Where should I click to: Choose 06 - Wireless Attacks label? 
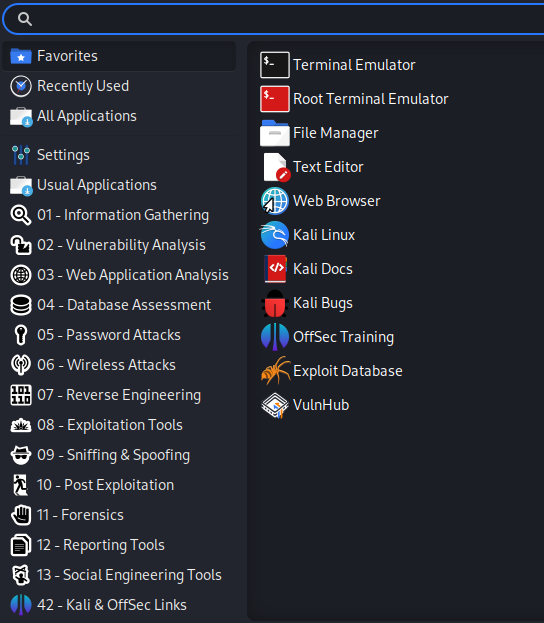tap(106, 365)
